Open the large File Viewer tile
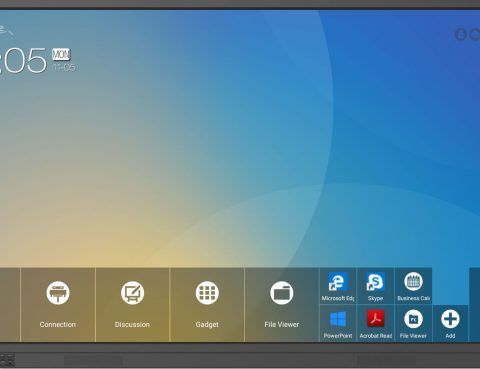 (282, 305)
